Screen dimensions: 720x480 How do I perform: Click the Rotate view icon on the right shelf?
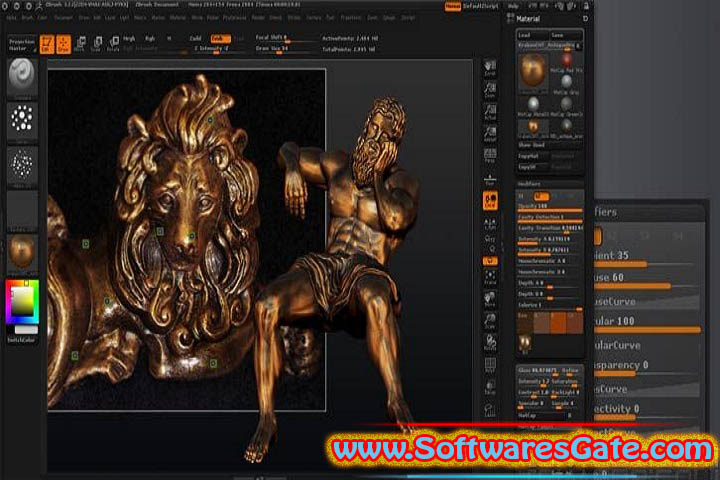pos(490,343)
